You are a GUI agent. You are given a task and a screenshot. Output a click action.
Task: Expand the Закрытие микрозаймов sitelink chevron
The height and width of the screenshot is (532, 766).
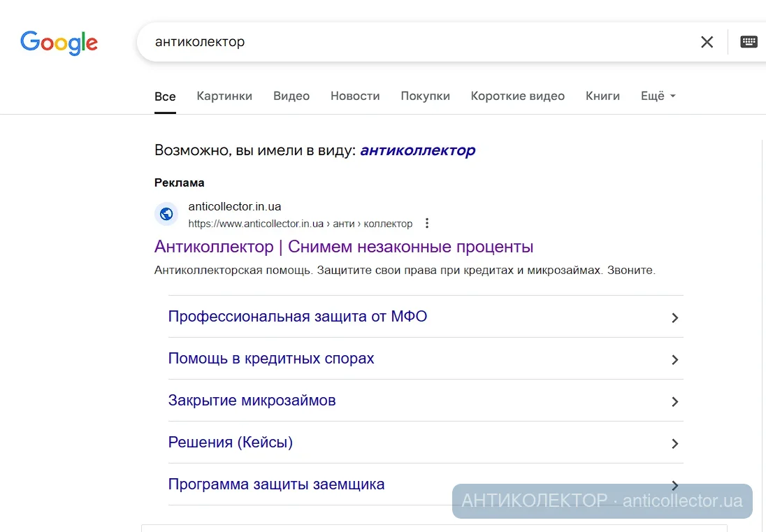674,401
